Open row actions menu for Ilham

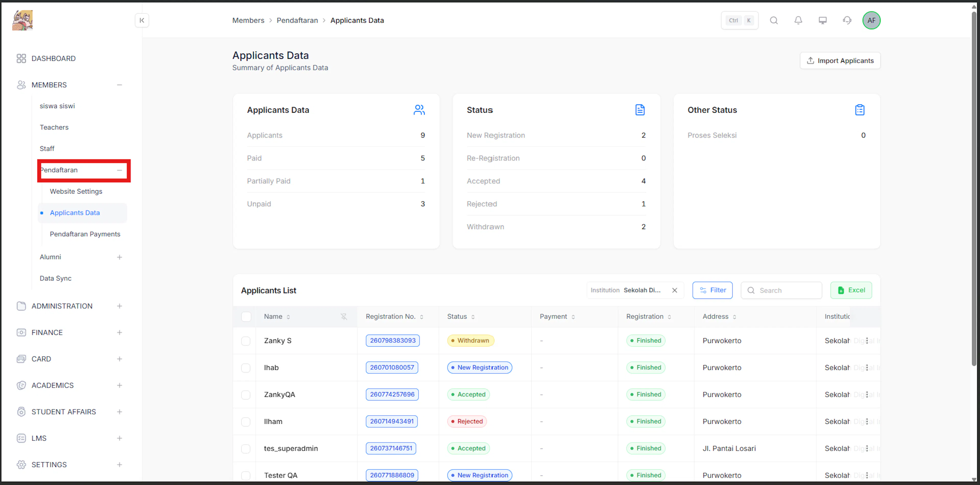pyautogui.click(x=867, y=422)
